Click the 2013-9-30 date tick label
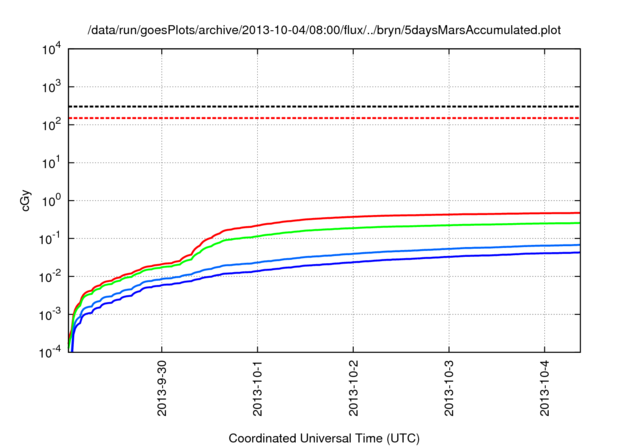The height and width of the screenshot is (448, 640). pyautogui.click(x=162, y=388)
